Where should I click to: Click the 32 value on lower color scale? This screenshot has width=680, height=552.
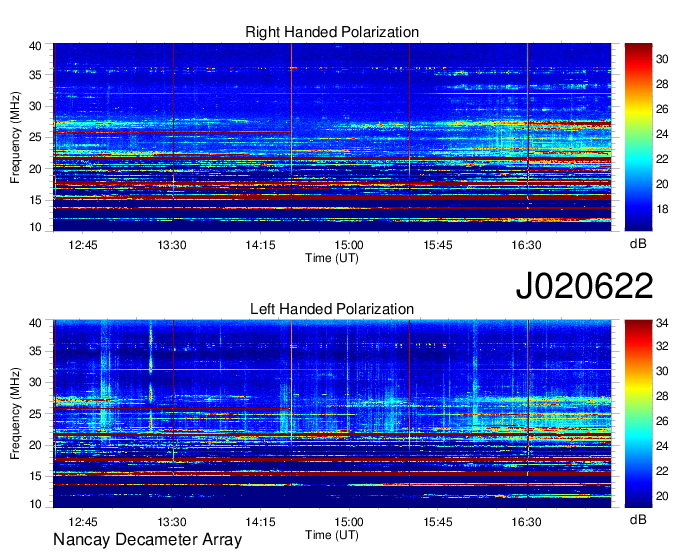(x=662, y=346)
